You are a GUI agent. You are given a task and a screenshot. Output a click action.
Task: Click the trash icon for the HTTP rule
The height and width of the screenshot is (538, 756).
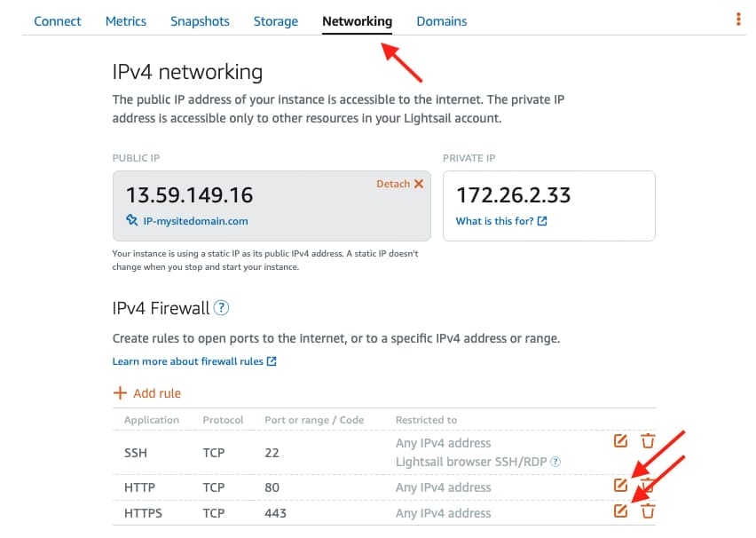pyautogui.click(x=648, y=485)
